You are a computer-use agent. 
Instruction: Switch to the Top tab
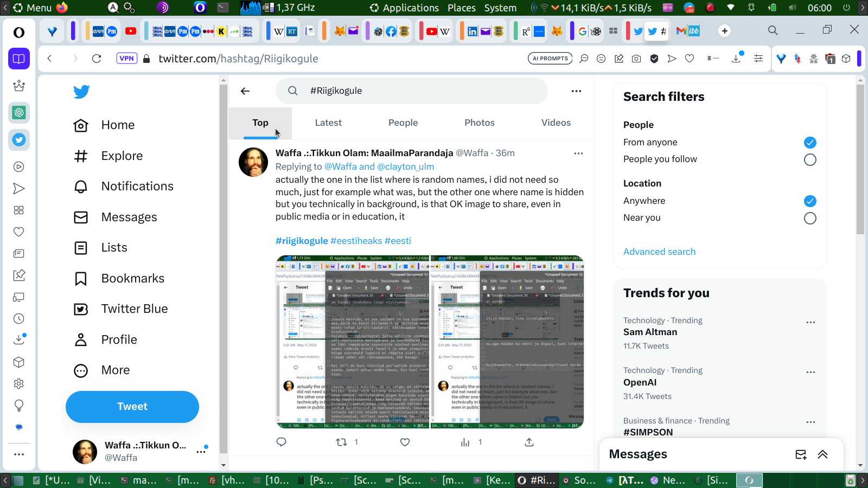(x=260, y=123)
